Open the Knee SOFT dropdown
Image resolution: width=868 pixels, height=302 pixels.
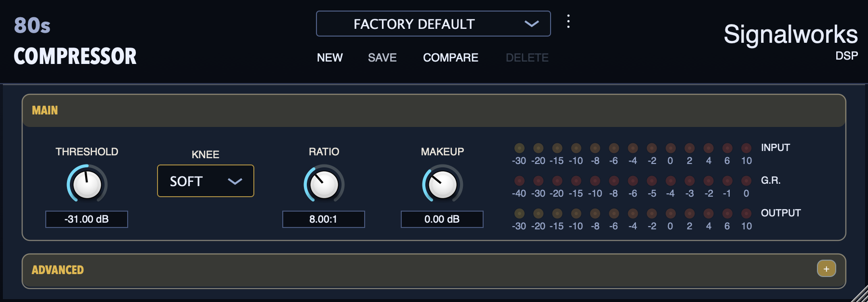(x=206, y=181)
